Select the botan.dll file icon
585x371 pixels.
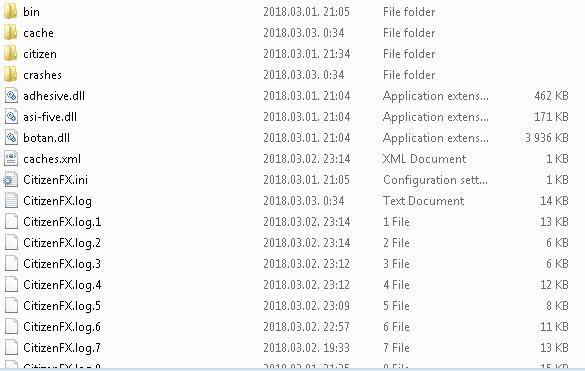pyautogui.click(x=11, y=138)
